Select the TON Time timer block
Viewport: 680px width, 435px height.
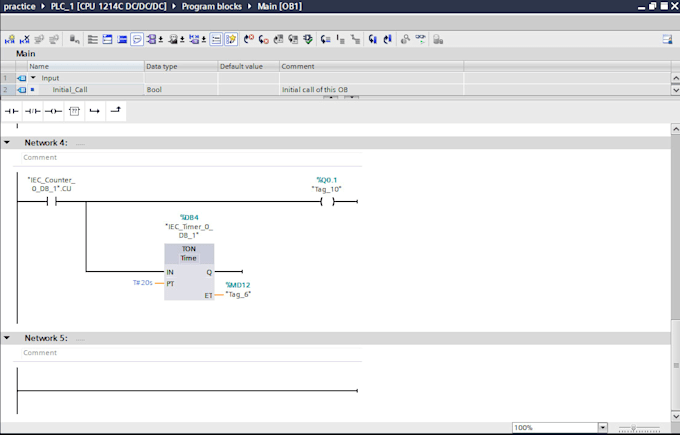(189, 271)
